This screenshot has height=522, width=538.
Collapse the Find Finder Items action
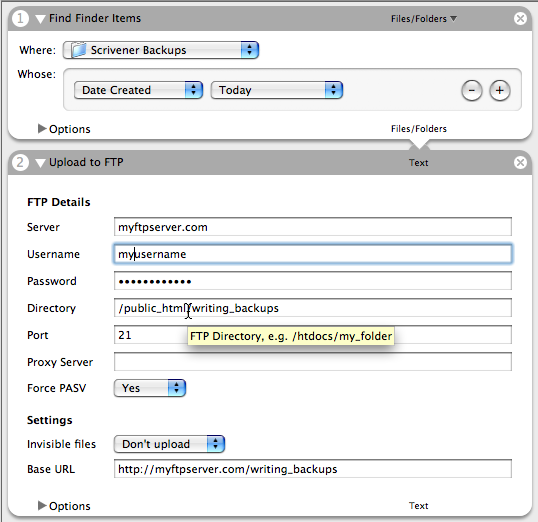pyautogui.click(x=40, y=19)
